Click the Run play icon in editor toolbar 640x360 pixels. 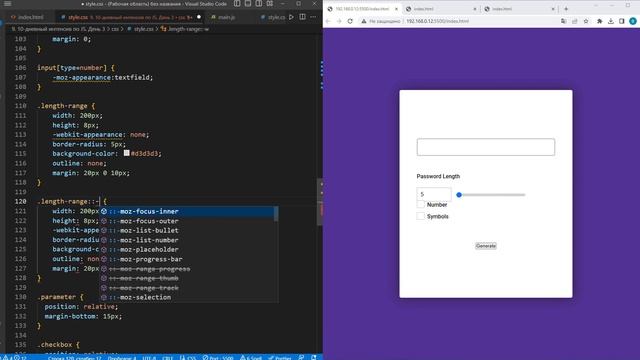tap(291, 17)
